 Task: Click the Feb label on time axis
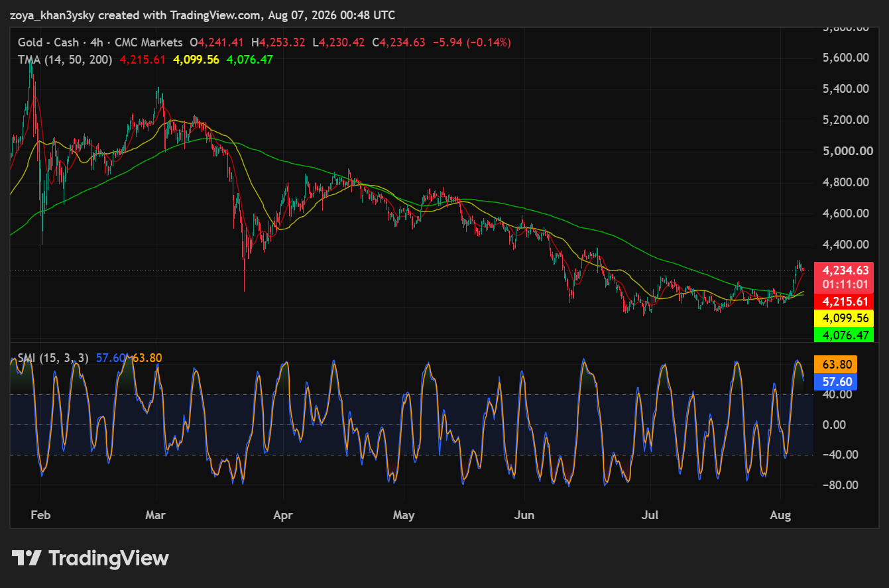tap(41, 515)
